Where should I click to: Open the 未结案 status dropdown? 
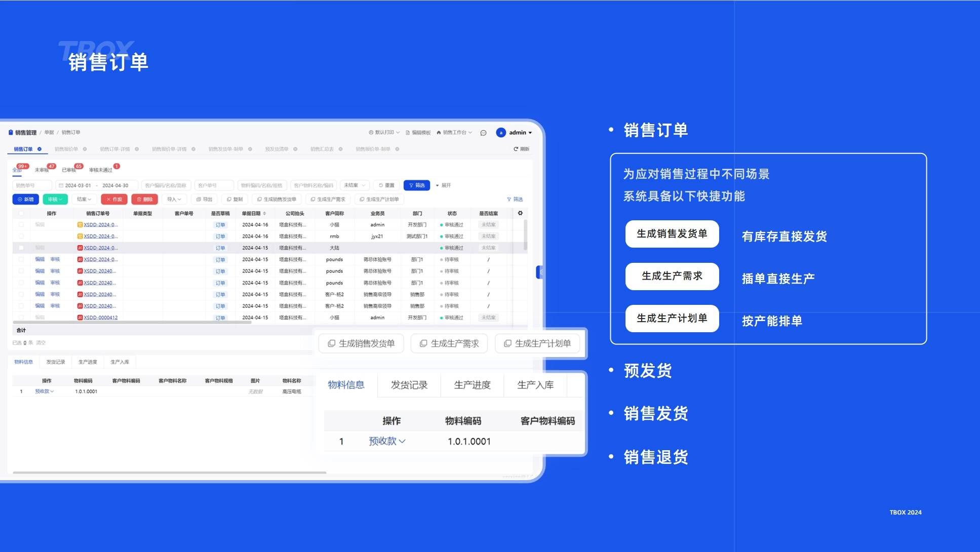click(x=355, y=185)
